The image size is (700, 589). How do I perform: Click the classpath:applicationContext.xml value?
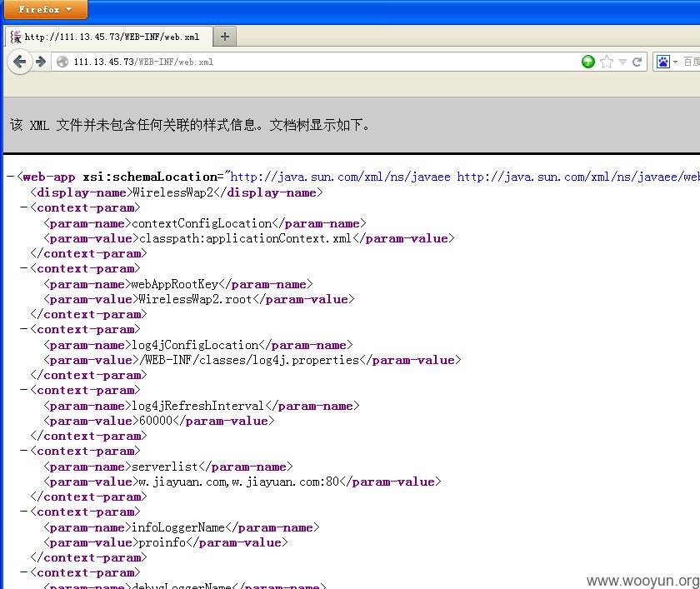click(245, 238)
